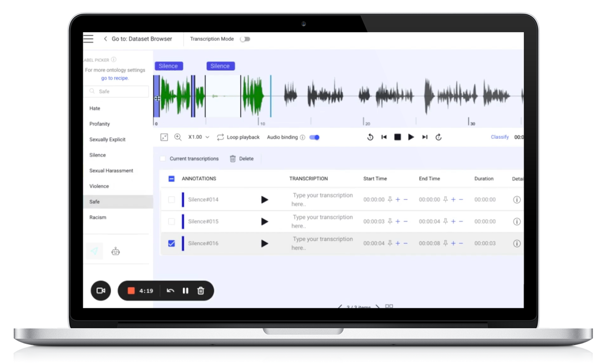
Task: Skip to the previous segment
Action: tap(384, 137)
